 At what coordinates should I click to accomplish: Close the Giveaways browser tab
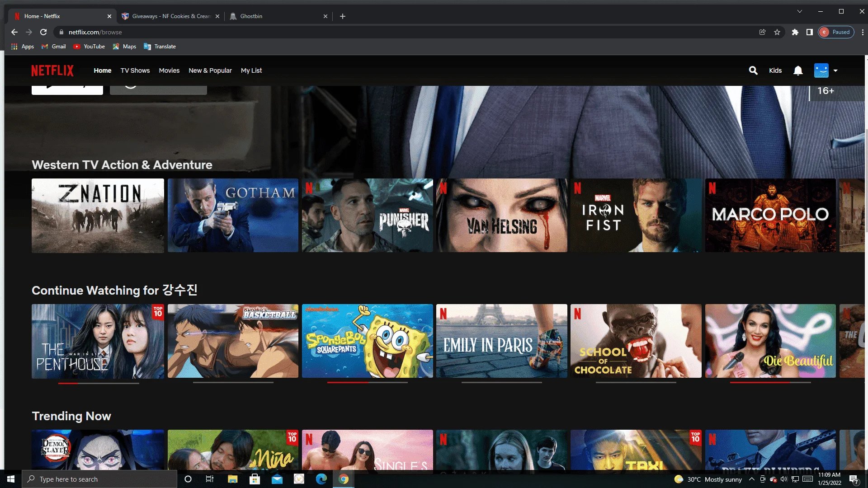coord(217,16)
